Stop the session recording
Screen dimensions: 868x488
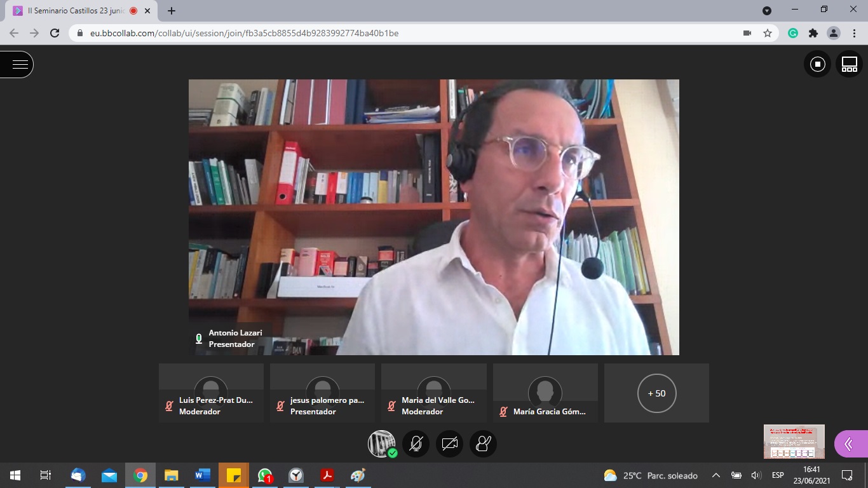click(x=817, y=64)
